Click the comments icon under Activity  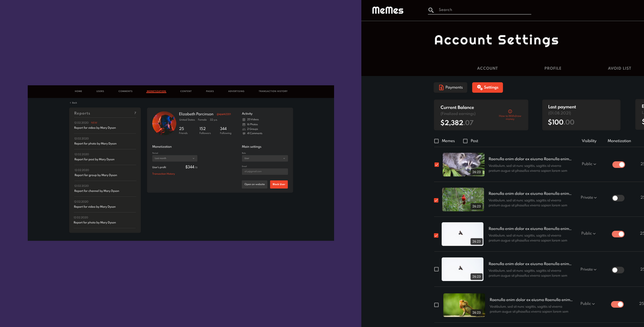[244, 134]
